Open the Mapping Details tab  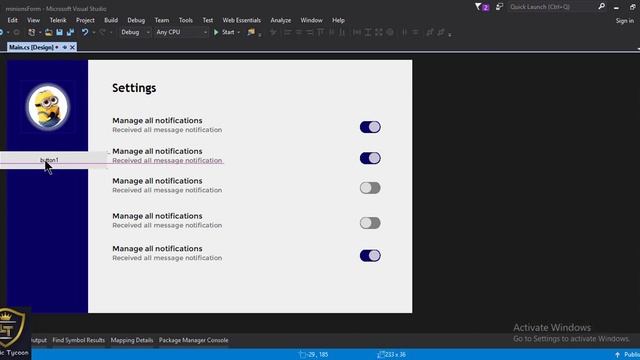pyautogui.click(x=132, y=340)
